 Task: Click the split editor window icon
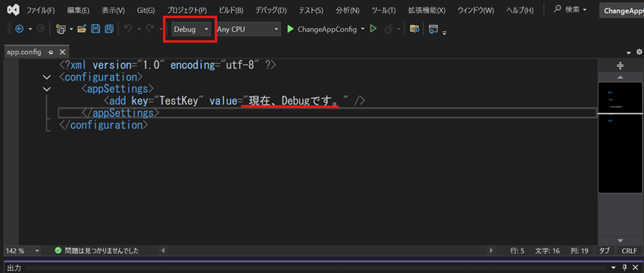point(621,65)
